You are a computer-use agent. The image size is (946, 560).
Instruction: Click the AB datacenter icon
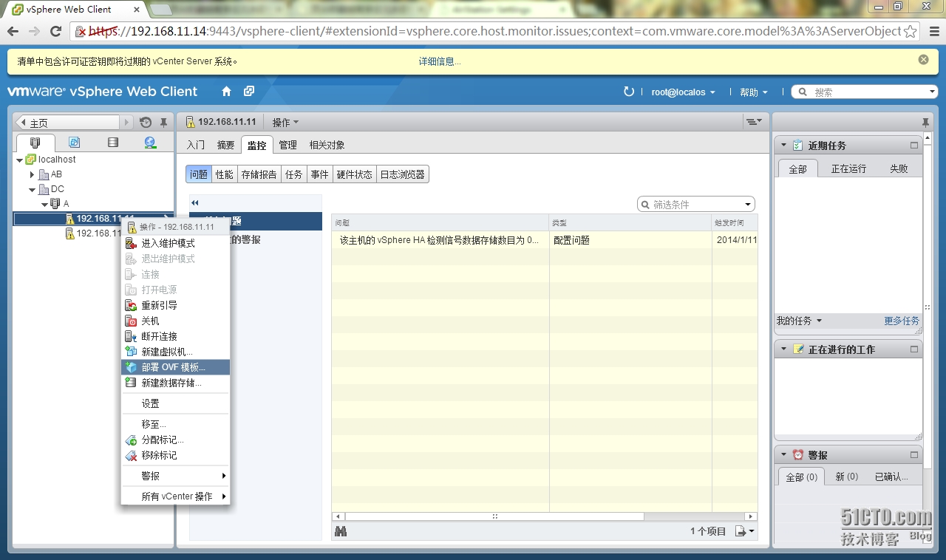pyautogui.click(x=44, y=174)
